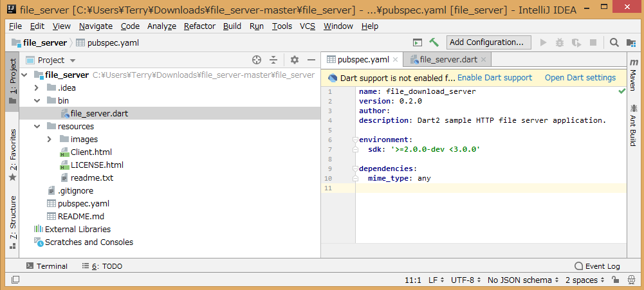
Task: Select Client.html in the project tree
Action: coord(91,152)
